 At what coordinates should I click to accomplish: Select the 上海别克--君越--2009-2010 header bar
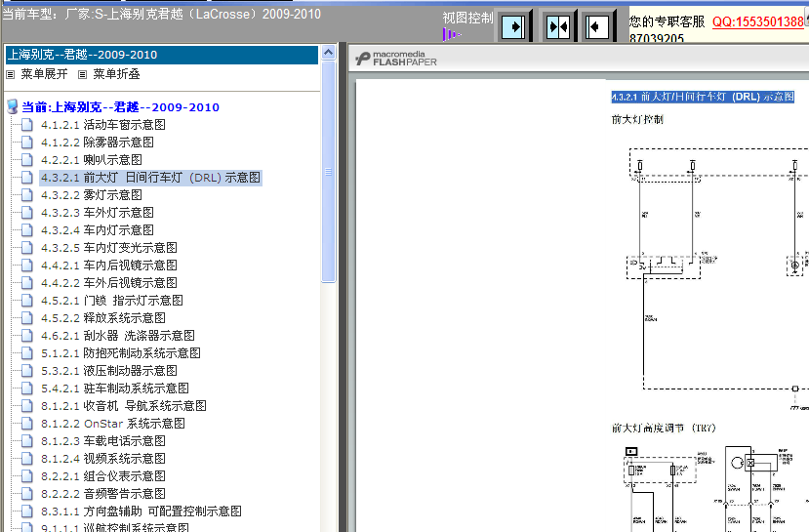(x=161, y=55)
